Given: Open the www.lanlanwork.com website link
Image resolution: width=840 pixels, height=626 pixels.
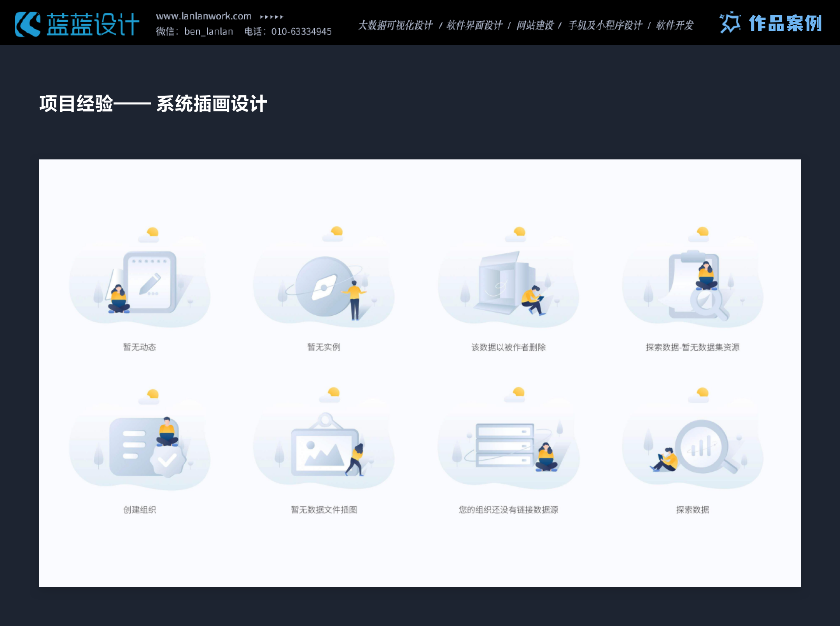Looking at the screenshot, I should click(x=204, y=16).
